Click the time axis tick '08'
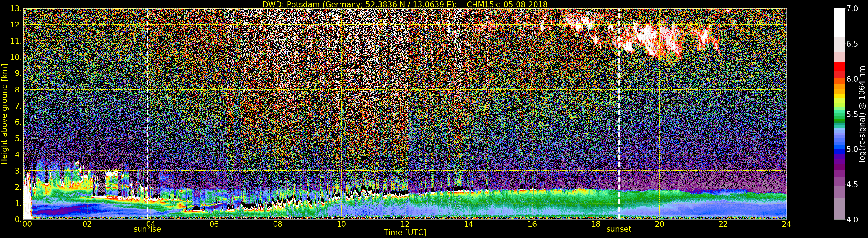Image resolution: width=868 pixels, height=238 pixels. [278, 224]
